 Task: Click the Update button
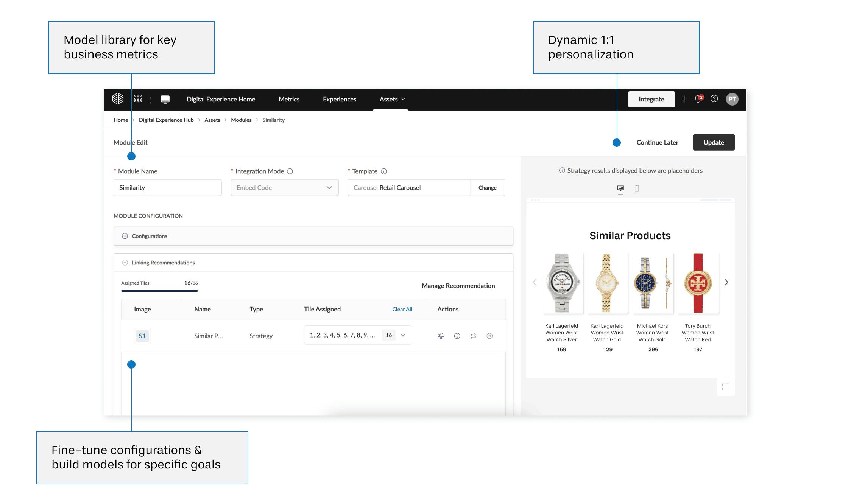coord(713,142)
